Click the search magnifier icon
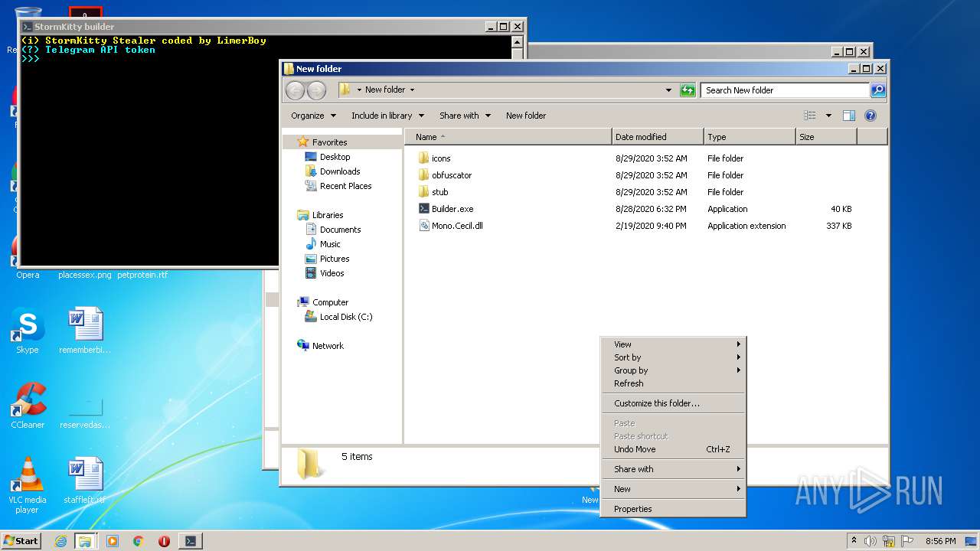This screenshot has width=980, height=551. click(878, 90)
